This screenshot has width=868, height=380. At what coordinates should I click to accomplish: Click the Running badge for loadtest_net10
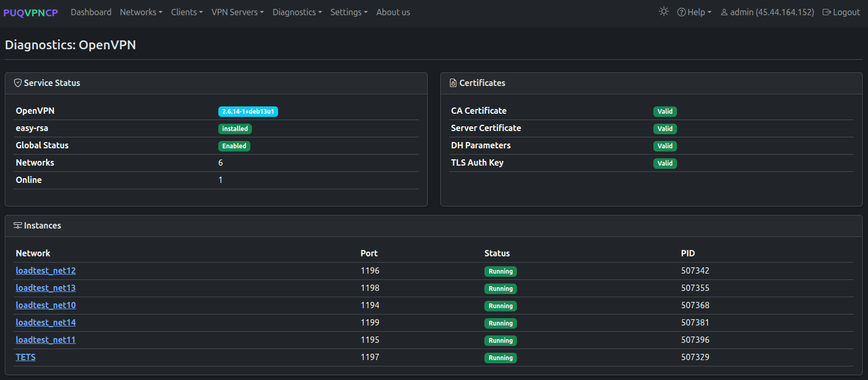501,306
